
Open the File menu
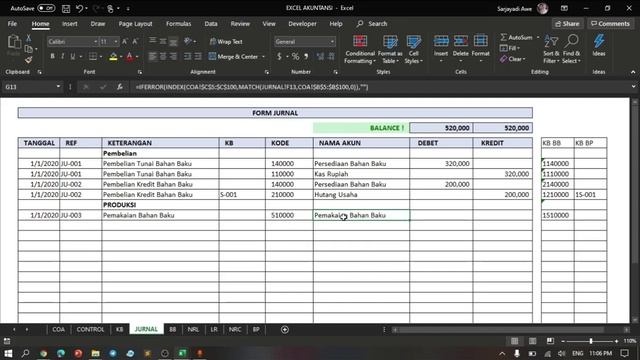point(12,24)
